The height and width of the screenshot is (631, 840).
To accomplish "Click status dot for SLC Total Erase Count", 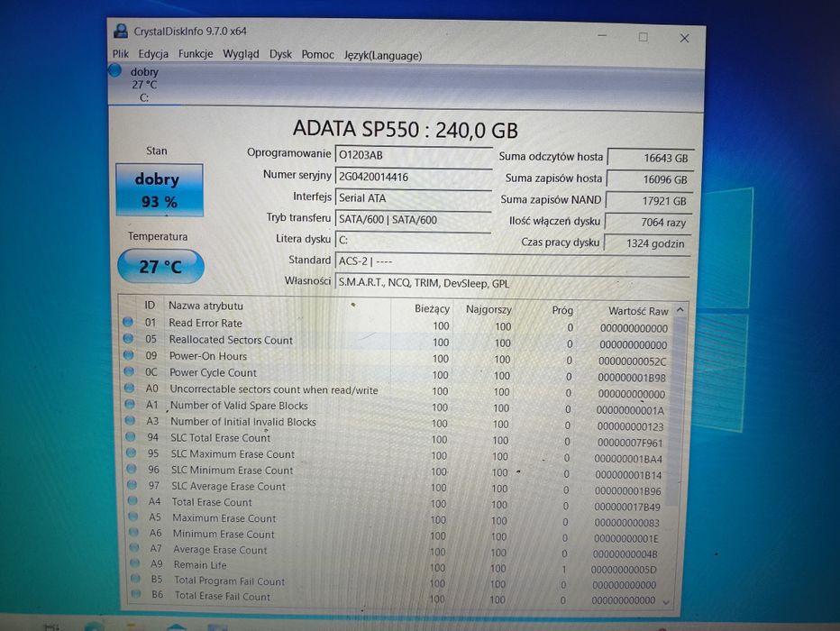I will pyautogui.click(x=131, y=436).
